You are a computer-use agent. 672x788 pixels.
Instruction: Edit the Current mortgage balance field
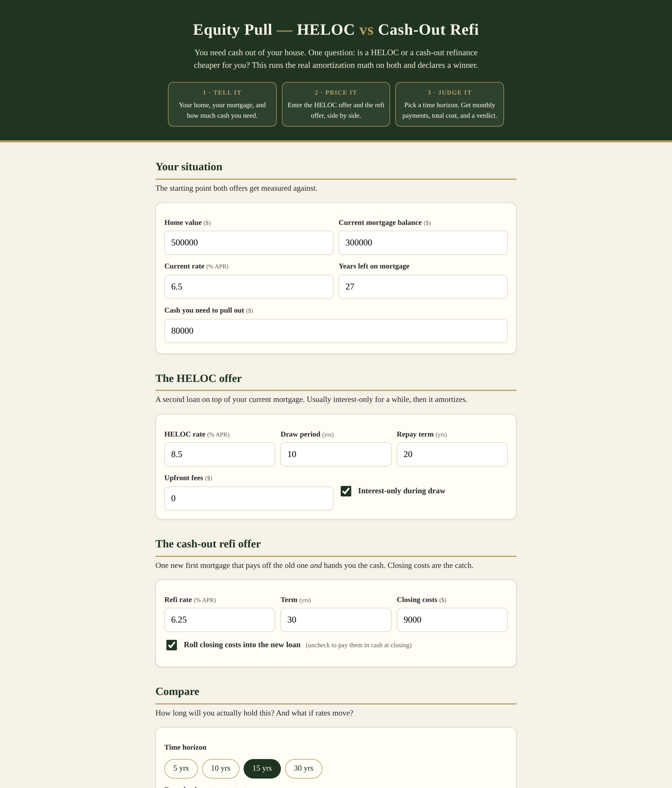coord(423,243)
